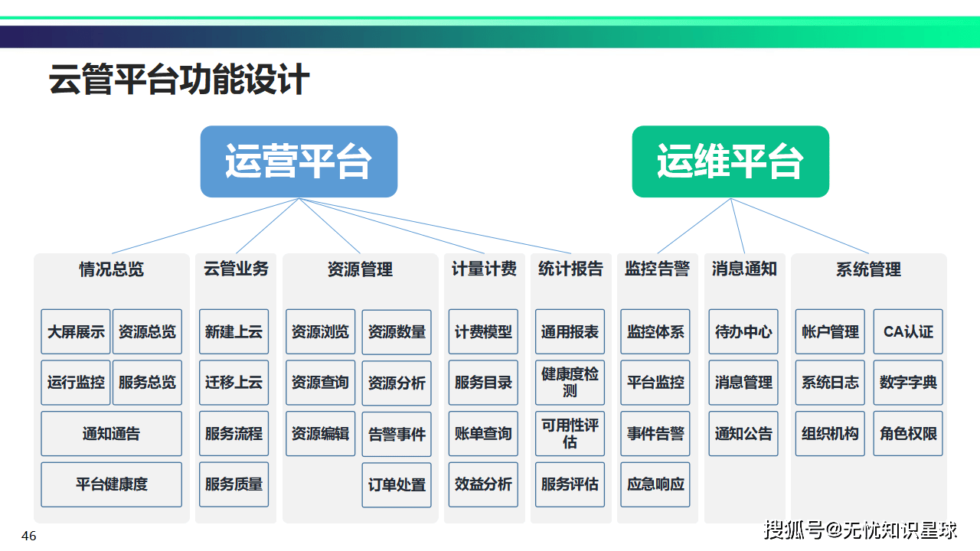Open the 资源浏览 box

[320, 331]
